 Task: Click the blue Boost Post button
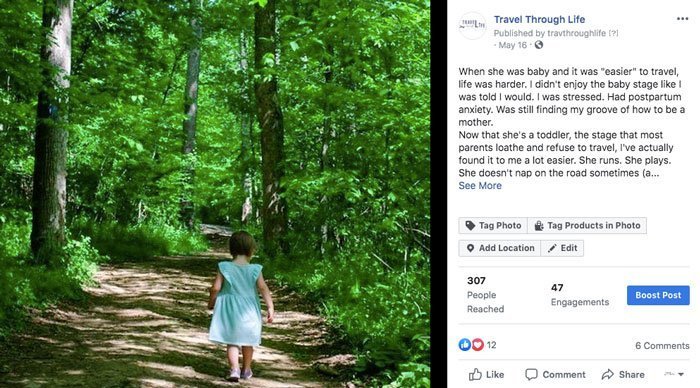pyautogui.click(x=658, y=295)
